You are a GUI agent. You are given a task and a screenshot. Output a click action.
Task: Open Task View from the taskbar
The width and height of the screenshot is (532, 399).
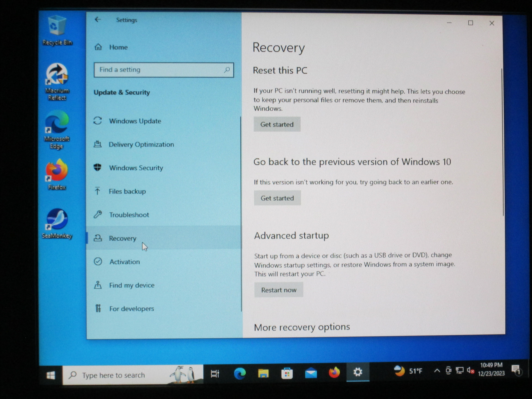point(215,374)
